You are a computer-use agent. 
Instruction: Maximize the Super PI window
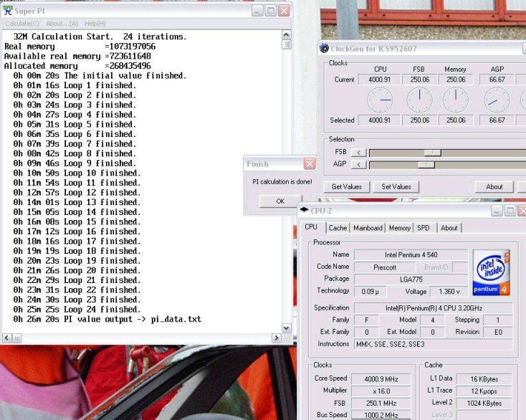pos(270,11)
